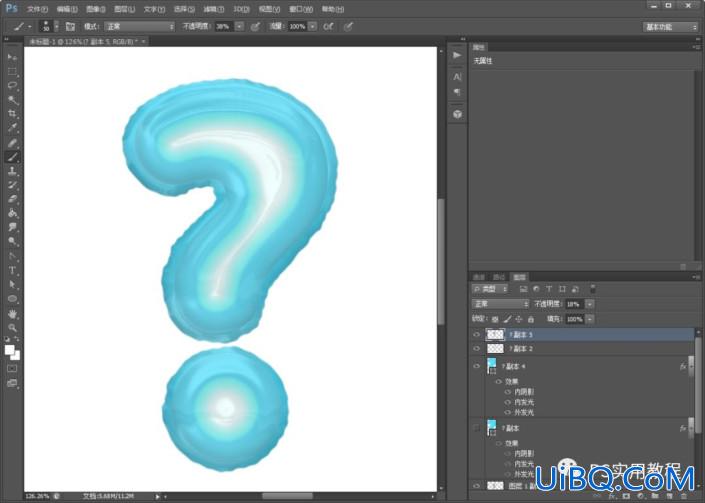
Task: Lock transparent pixels of layer
Action: pyautogui.click(x=495, y=319)
